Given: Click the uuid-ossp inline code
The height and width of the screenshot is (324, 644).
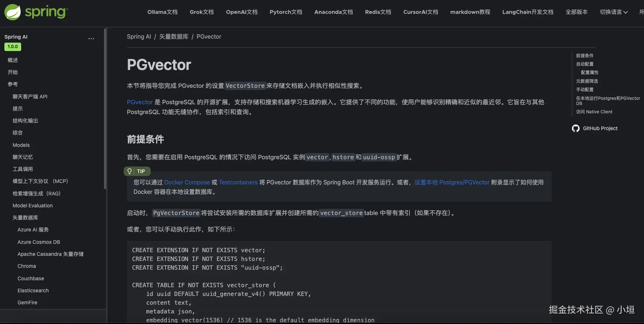Looking at the screenshot, I should point(379,157).
